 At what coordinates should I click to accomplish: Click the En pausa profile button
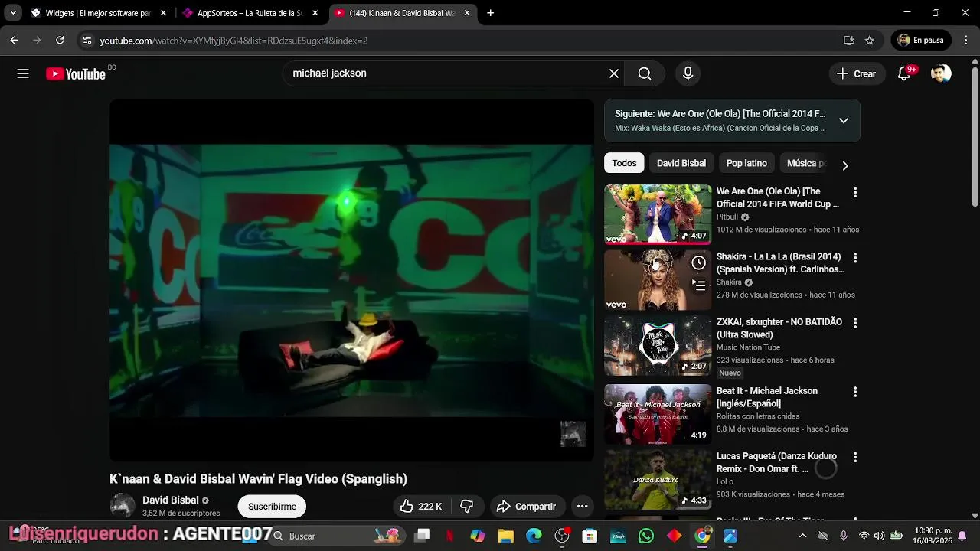(922, 40)
